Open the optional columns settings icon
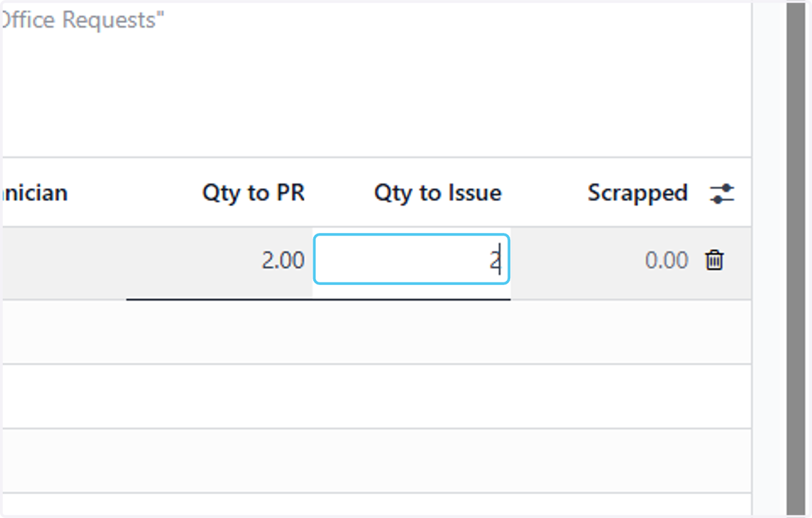 pyautogui.click(x=722, y=194)
